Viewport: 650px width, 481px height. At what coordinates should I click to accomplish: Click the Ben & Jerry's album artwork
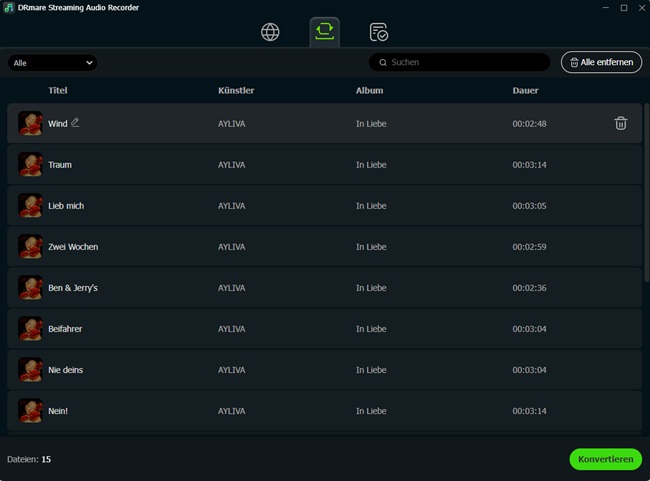[30, 288]
